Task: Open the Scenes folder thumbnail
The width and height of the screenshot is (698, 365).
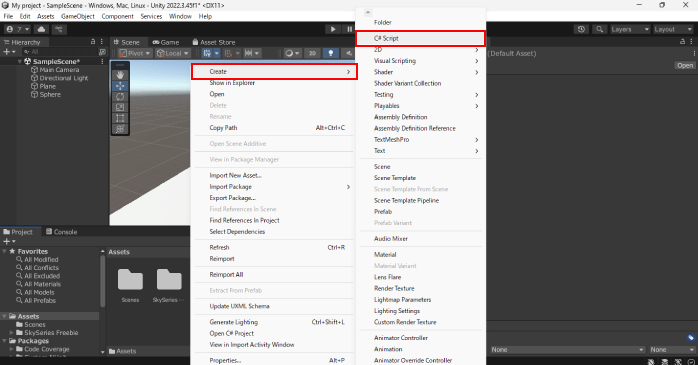Action: (130, 280)
